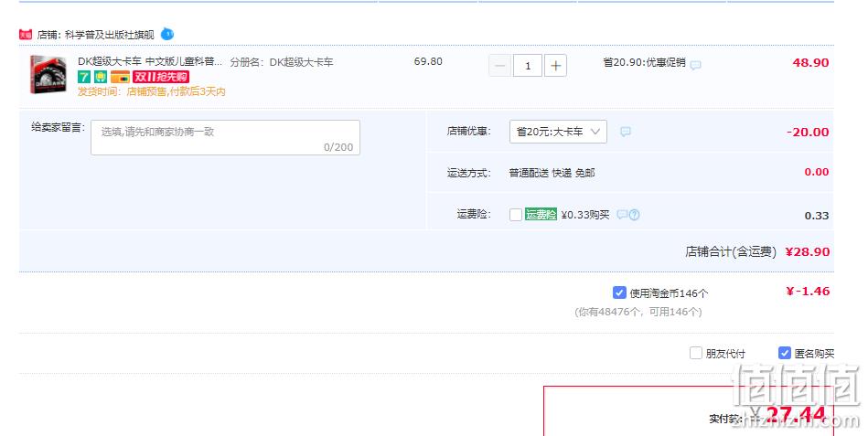Click the quantity input field showing 1

point(528,66)
